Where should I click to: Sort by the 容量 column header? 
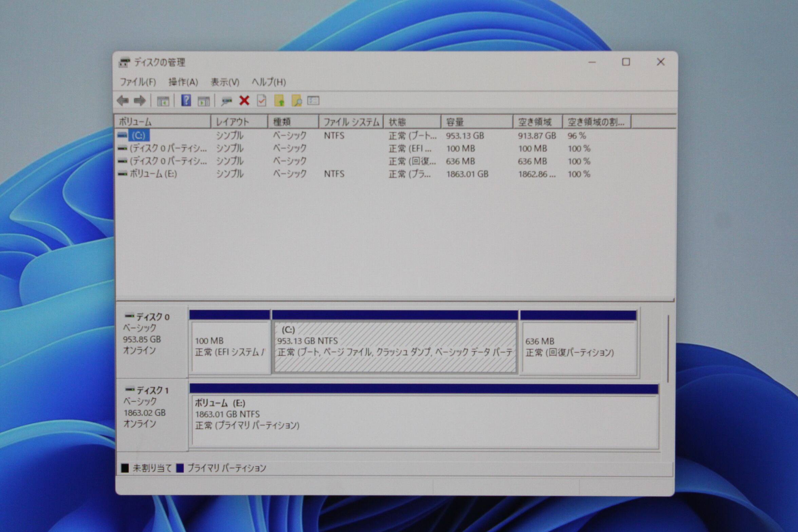[x=477, y=122]
